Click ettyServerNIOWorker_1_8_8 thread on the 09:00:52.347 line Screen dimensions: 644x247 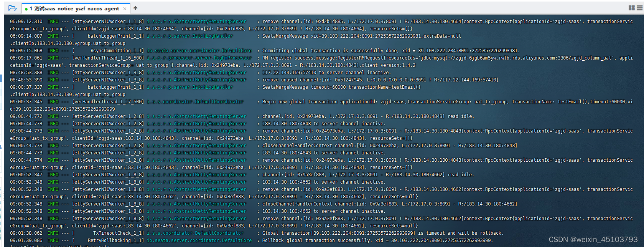(x=108, y=175)
